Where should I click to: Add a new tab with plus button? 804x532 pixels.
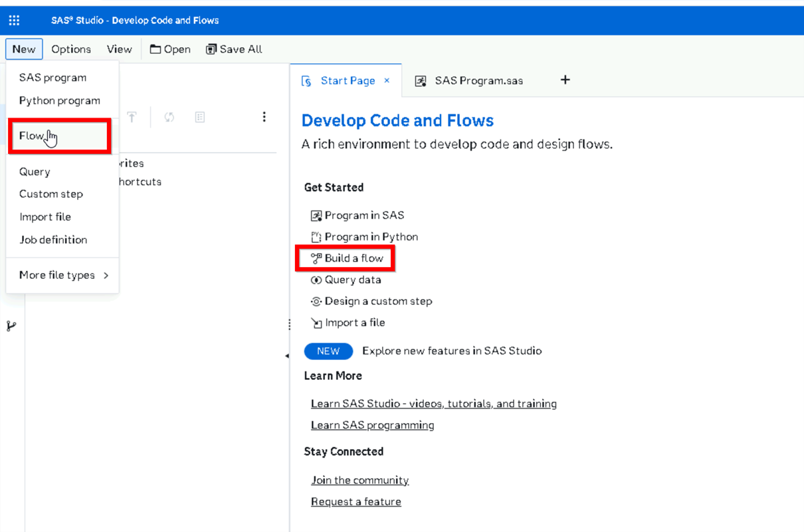pyautogui.click(x=565, y=80)
